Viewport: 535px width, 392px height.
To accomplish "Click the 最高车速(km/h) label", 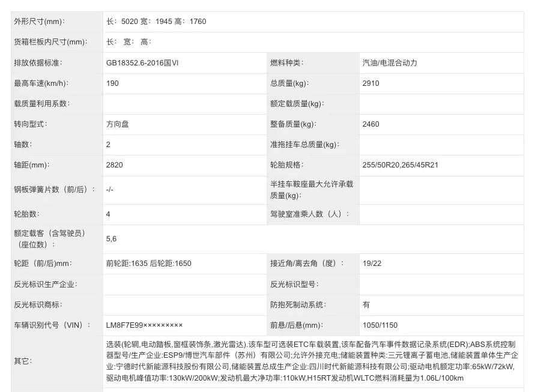I will coord(41,83).
